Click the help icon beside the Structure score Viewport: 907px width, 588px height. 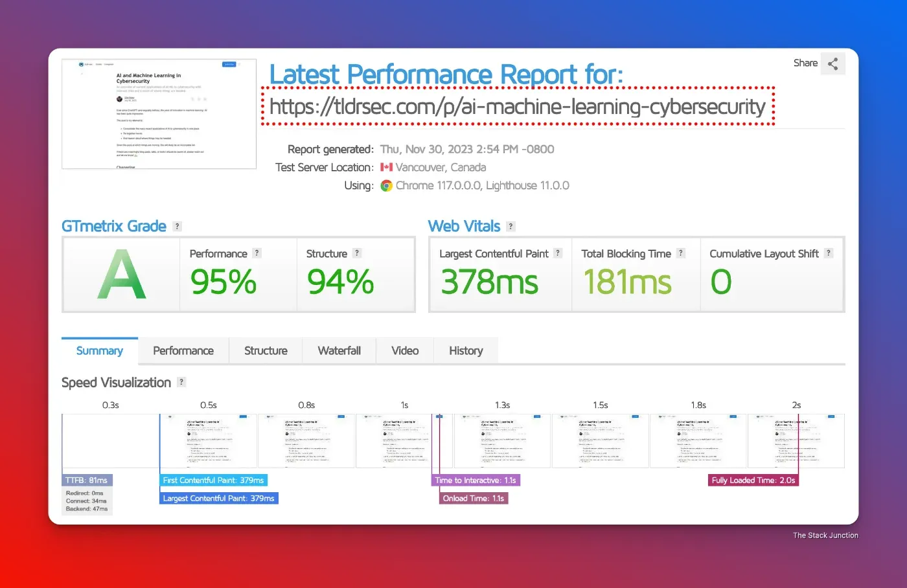[x=357, y=253]
